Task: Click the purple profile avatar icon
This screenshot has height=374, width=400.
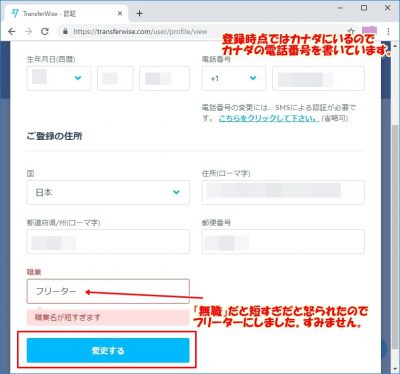Action: (x=369, y=31)
